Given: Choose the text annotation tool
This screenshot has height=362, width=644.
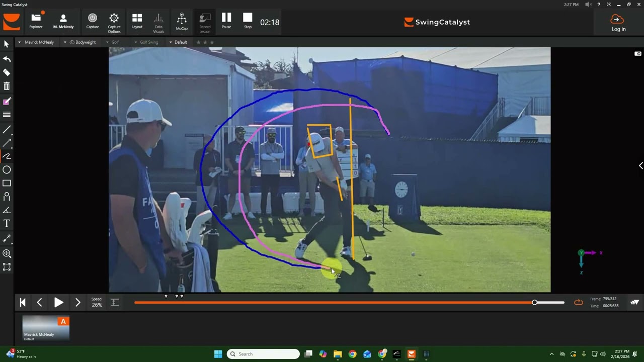Looking at the screenshot, I should pyautogui.click(x=7, y=223).
